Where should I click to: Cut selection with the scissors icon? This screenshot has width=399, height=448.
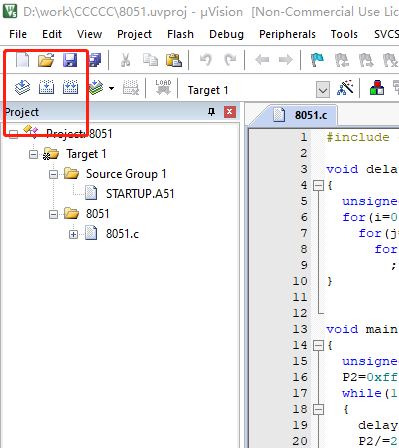125,60
